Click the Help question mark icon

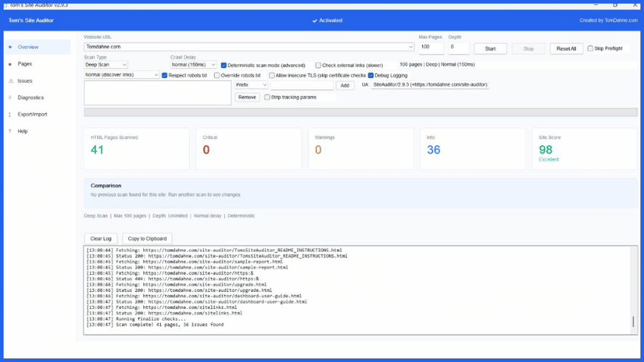[10, 132]
